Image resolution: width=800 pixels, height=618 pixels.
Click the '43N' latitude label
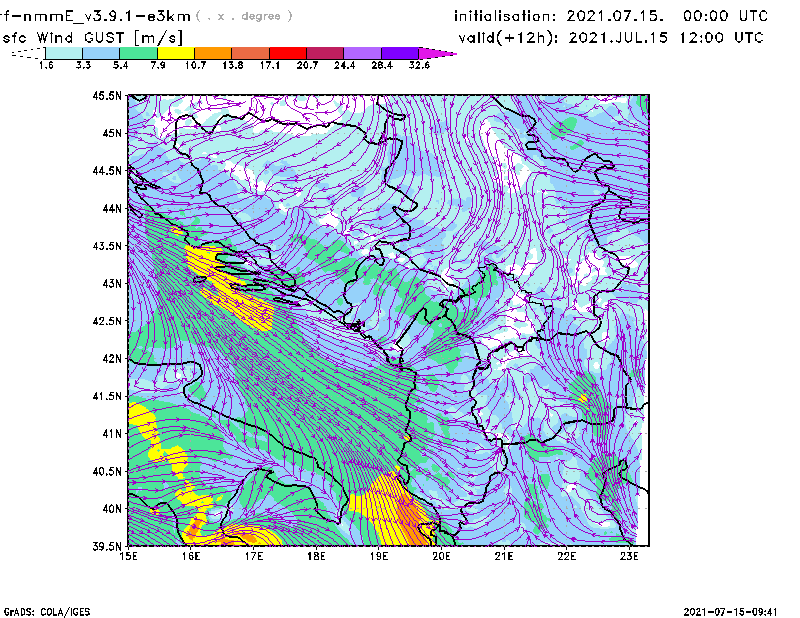click(x=112, y=283)
